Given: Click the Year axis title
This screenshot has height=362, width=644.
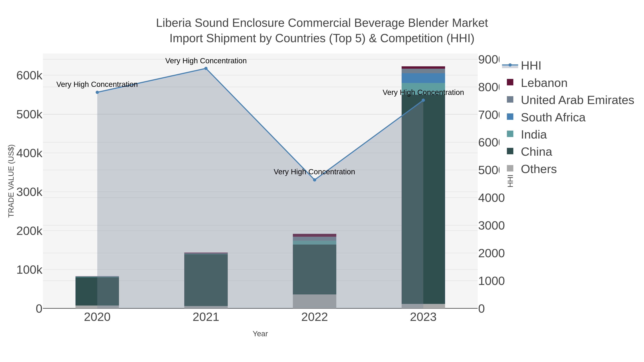Looking at the screenshot, I should [260, 334].
